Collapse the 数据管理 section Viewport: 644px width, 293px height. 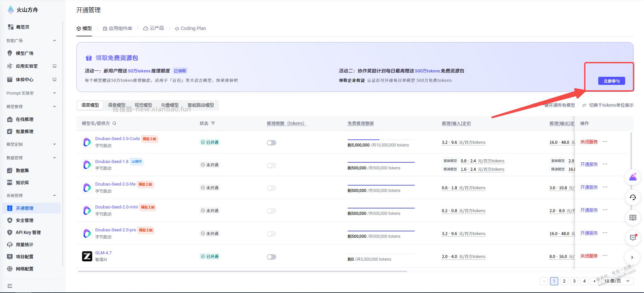tap(55, 158)
